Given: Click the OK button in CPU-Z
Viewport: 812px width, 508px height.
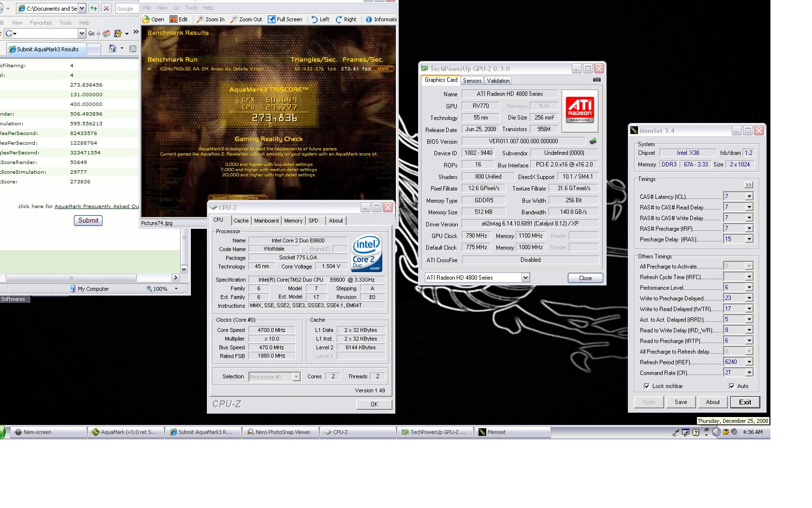Looking at the screenshot, I should pyautogui.click(x=374, y=404).
